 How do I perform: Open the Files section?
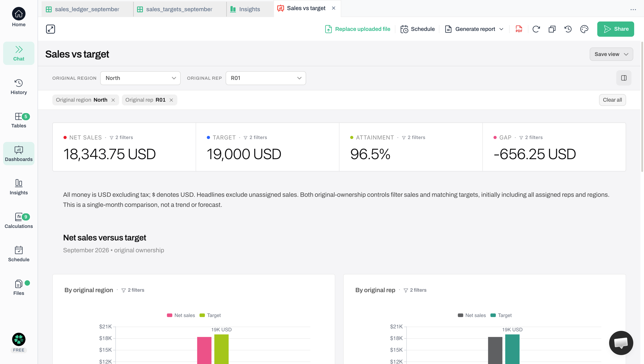[19, 287]
